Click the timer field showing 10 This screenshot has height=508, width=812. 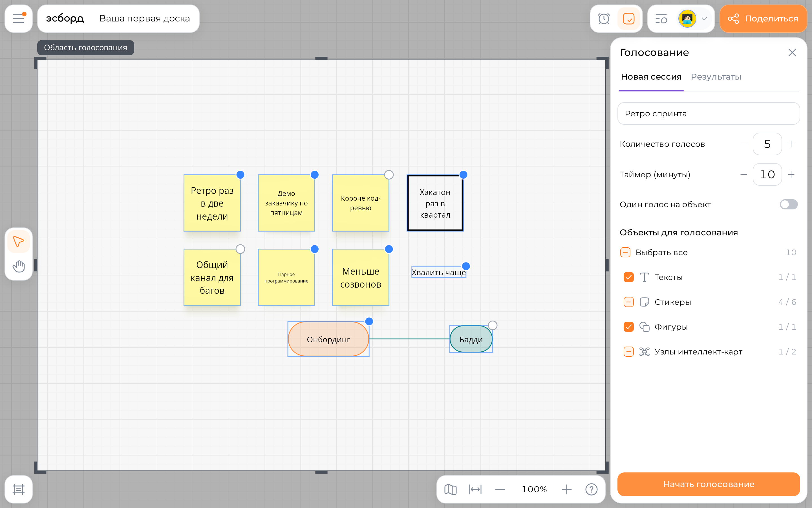coord(767,174)
